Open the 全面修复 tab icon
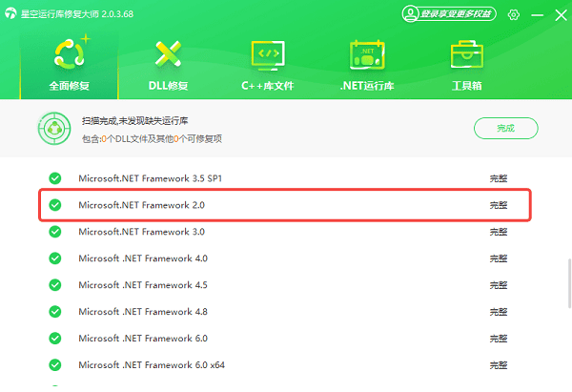 [70, 54]
